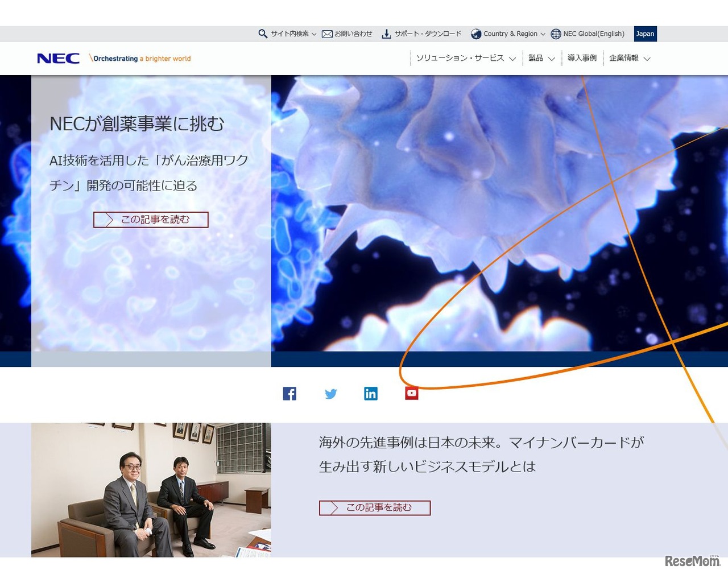Viewport: 728px width, 574px height.
Task: Select the お問い合わせ envelope icon
Action: pyautogui.click(x=327, y=34)
